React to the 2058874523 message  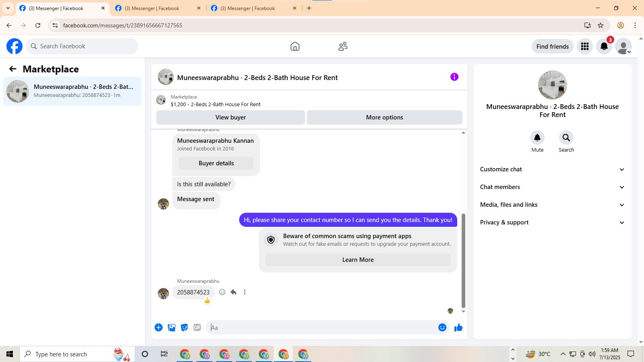(x=222, y=292)
